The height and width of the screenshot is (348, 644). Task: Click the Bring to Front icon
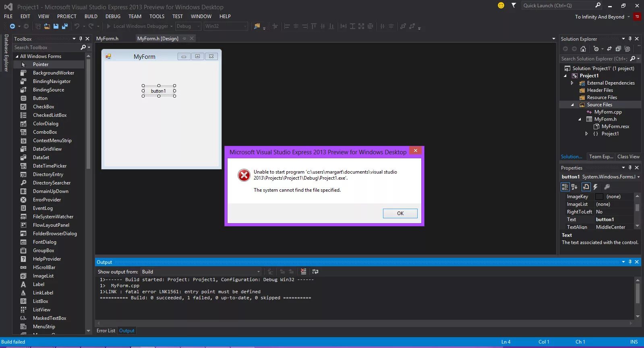pos(403,26)
